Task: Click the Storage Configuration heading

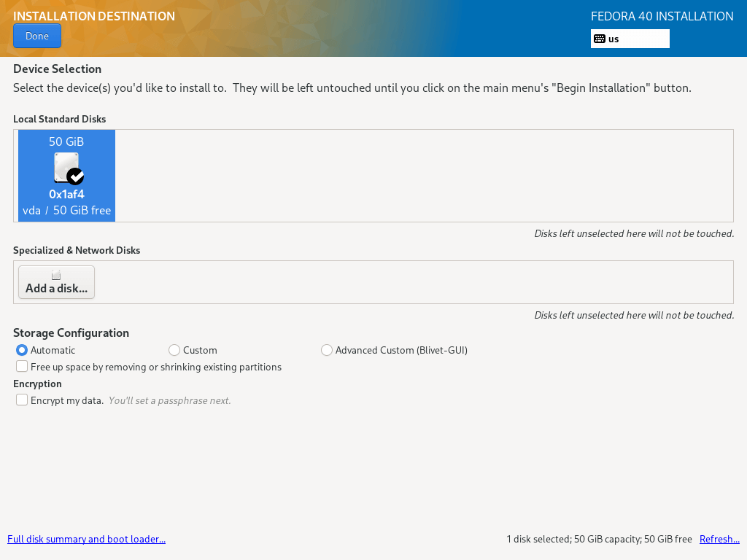Action: click(x=71, y=332)
